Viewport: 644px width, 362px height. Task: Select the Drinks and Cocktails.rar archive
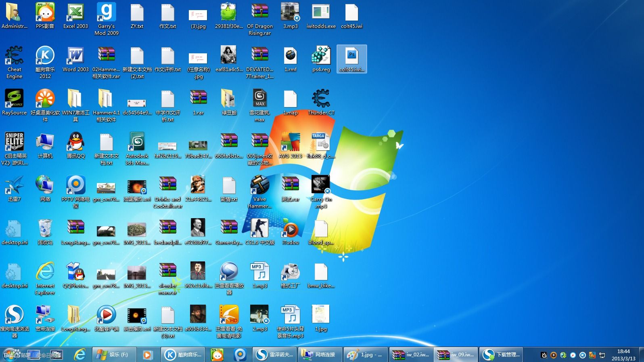click(x=167, y=192)
